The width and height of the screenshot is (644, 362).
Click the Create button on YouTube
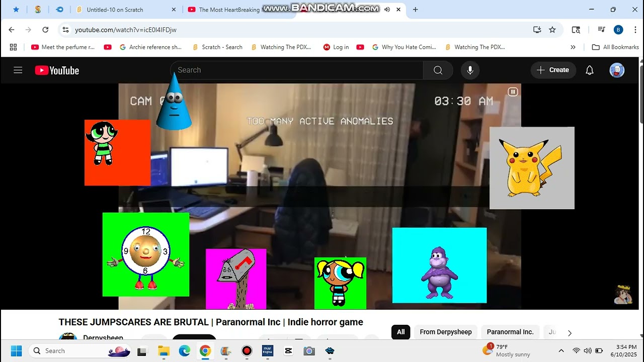[552, 70]
